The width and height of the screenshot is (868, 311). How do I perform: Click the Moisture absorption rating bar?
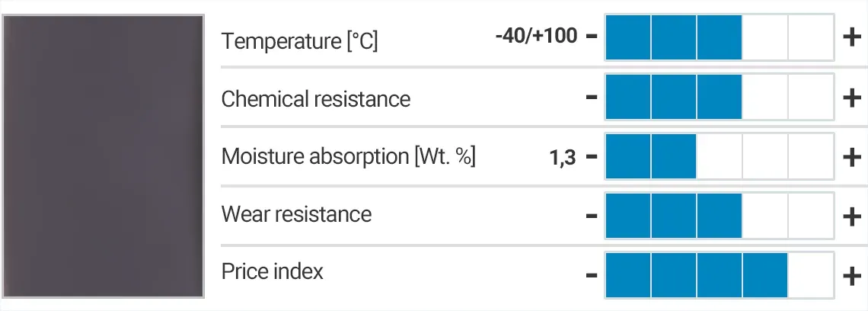click(x=720, y=157)
